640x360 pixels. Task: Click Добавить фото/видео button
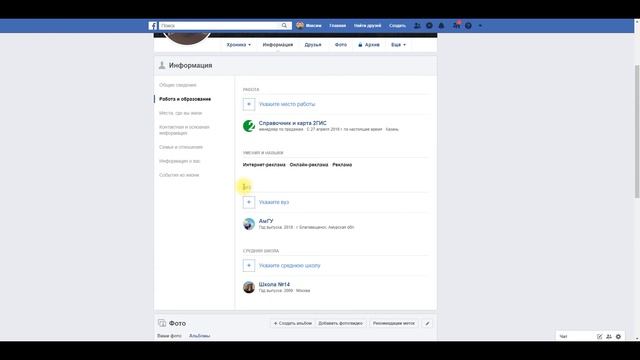(x=340, y=323)
